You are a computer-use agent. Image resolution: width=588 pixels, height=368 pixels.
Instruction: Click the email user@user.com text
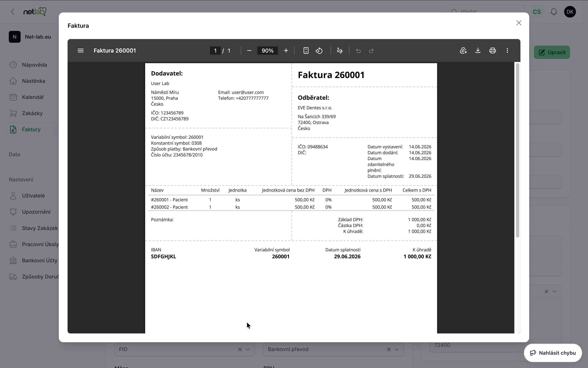point(248,92)
